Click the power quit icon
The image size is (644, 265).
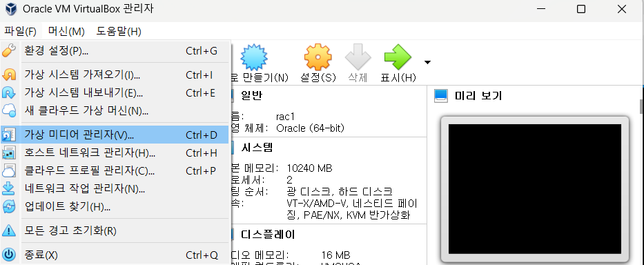pyautogui.click(x=9, y=255)
